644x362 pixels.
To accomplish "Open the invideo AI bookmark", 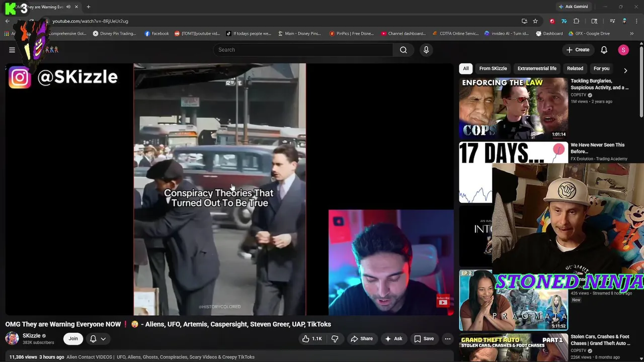I will 506,34.
